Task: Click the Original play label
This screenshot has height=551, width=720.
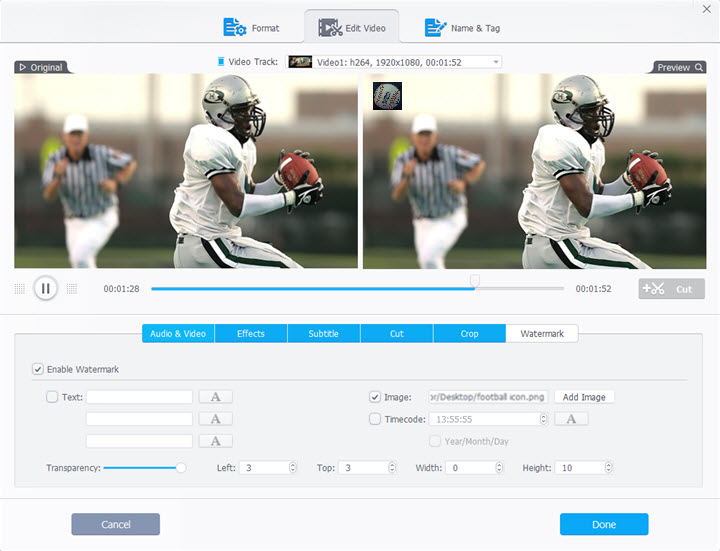Action: coord(41,67)
